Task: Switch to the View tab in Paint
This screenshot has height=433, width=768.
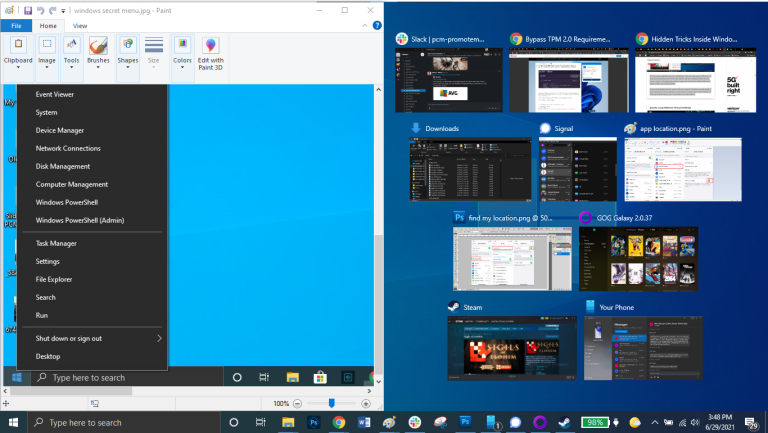Action: pyautogui.click(x=80, y=25)
